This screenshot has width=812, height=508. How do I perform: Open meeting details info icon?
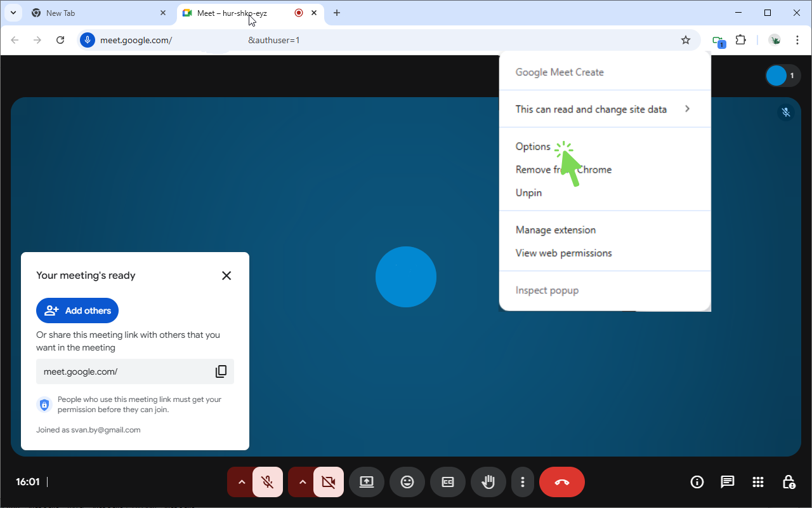(697, 482)
